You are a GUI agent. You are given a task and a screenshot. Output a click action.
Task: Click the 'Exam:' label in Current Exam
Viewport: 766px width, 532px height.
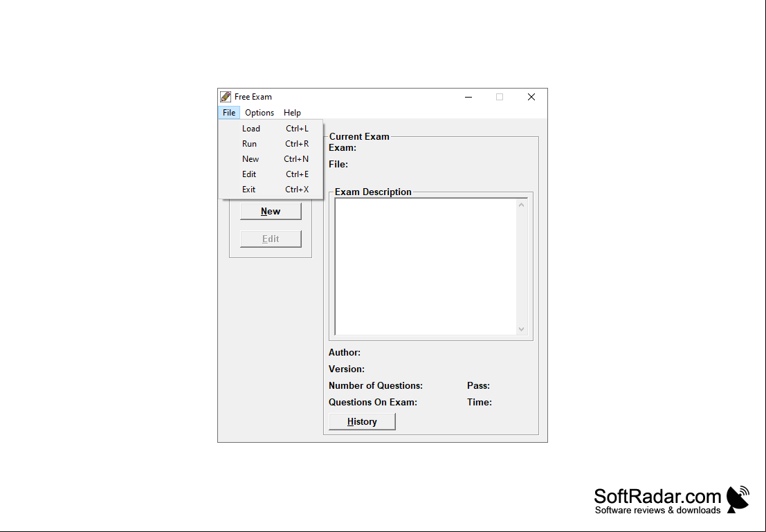click(343, 147)
